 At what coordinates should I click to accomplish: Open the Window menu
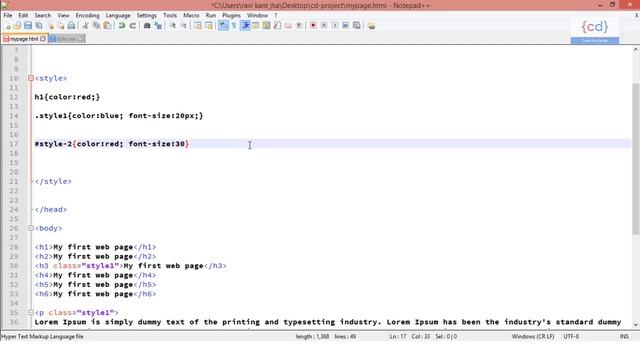257,16
